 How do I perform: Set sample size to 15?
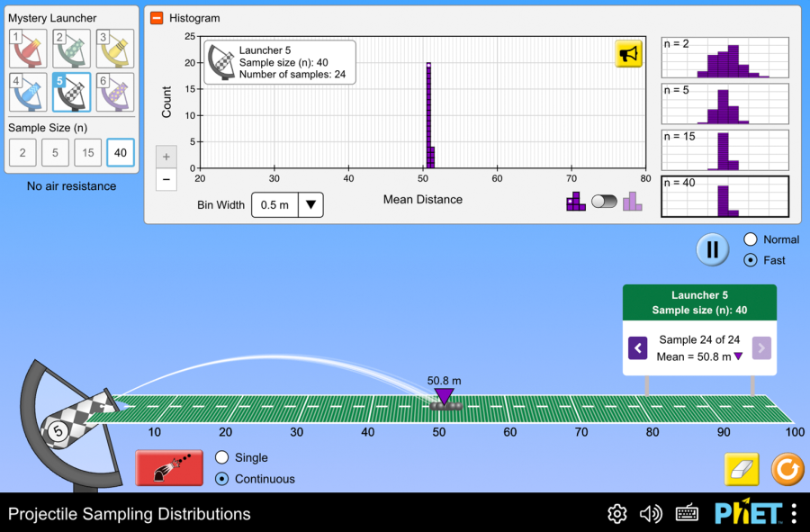pyautogui.click(x=87, y=153)
